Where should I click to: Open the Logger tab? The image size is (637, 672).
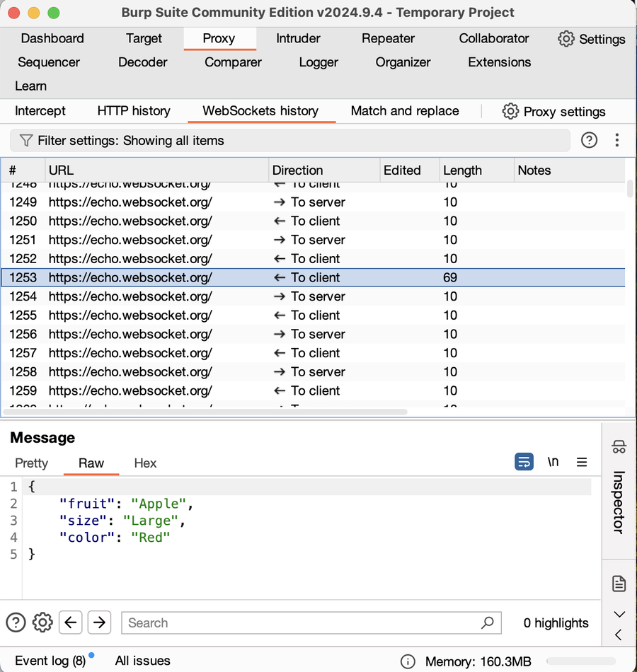[318, 62]
